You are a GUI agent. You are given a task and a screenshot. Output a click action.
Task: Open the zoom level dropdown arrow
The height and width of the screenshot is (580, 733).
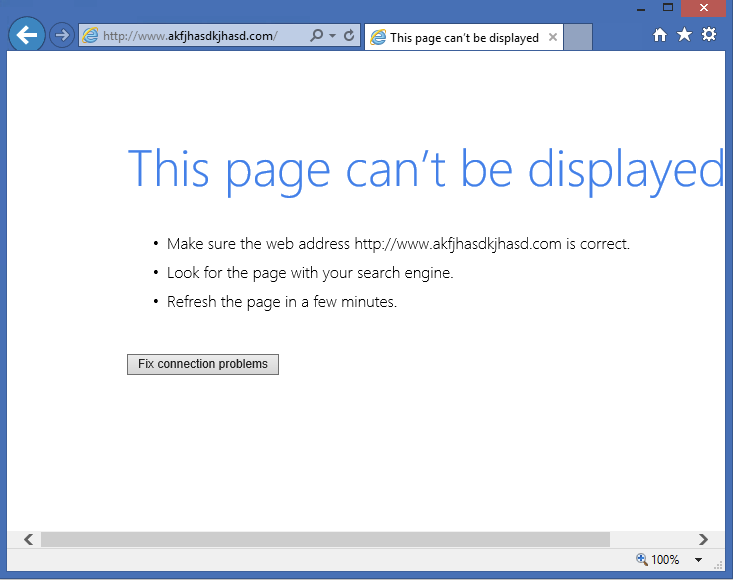(x=698, y=560)
